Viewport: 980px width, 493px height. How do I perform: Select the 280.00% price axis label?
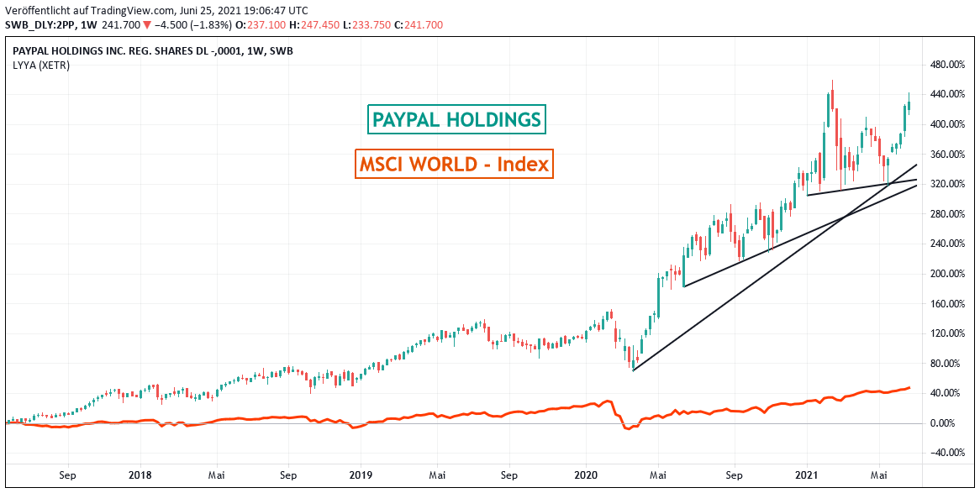click(x=947, y=214)
